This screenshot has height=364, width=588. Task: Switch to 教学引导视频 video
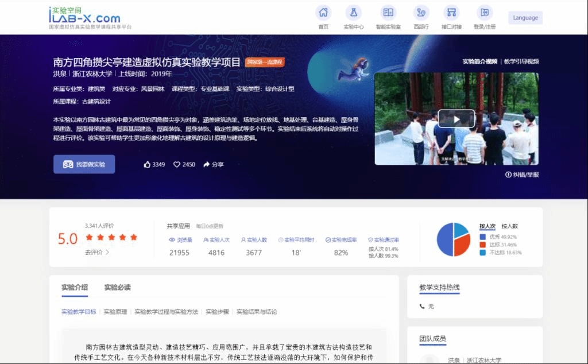tap(521, 61)
